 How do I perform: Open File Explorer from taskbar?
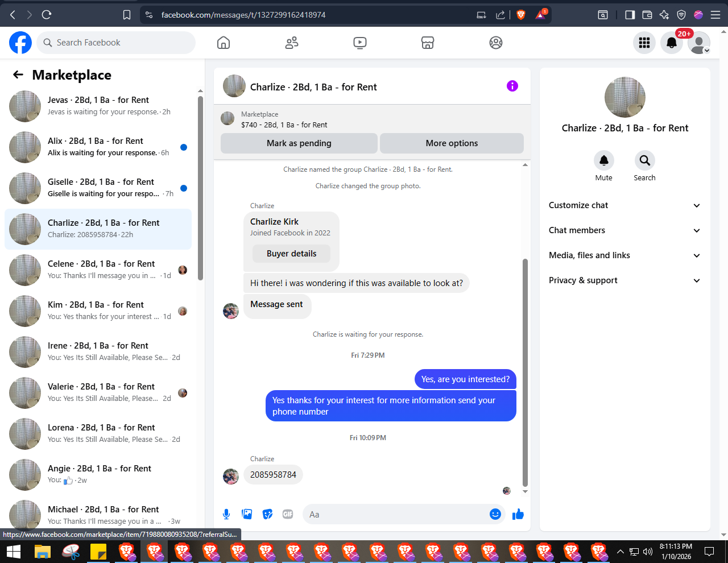(x=43, y=552)
